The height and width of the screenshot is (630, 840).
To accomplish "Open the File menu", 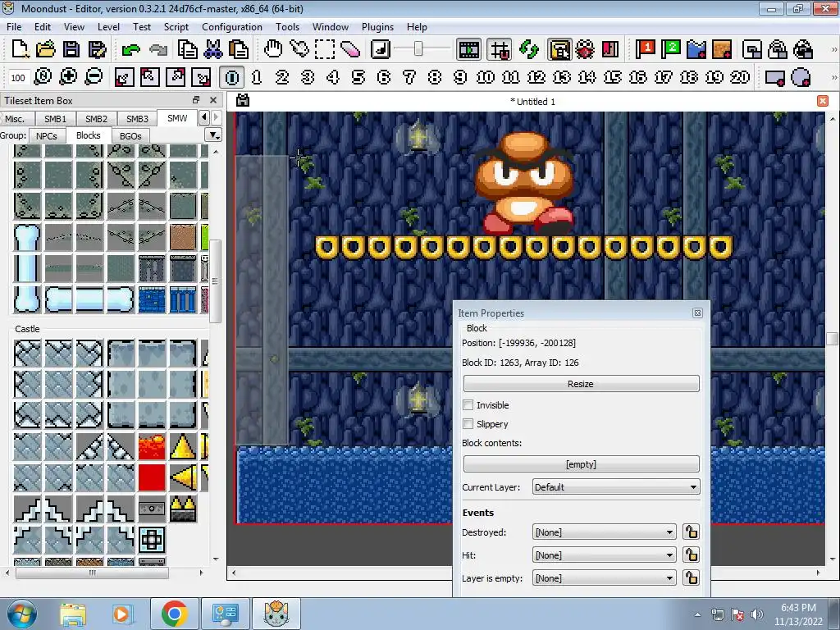I will [x=14, y=27].
